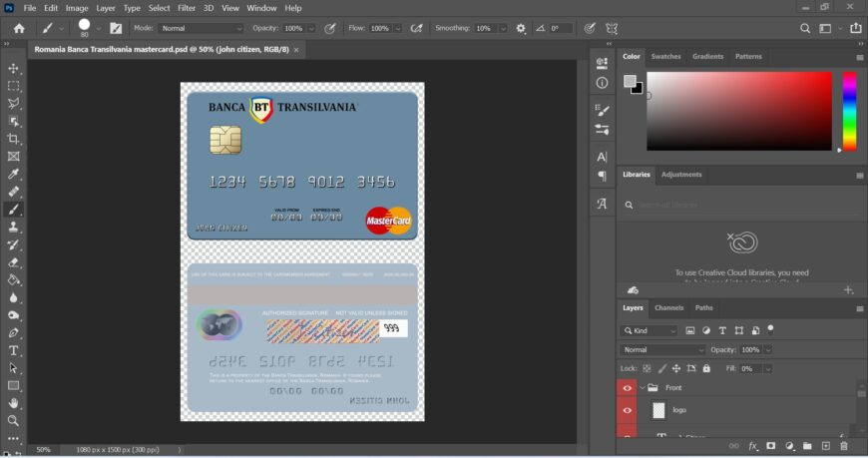Select the Healing Brush tool
This screenshot has height=458, width=868.
click(13, 192)
